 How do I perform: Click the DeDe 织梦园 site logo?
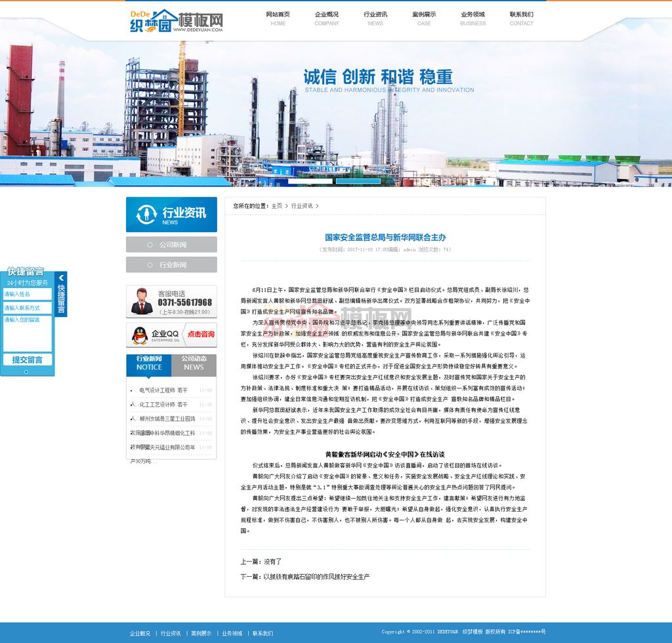point(176,20)
